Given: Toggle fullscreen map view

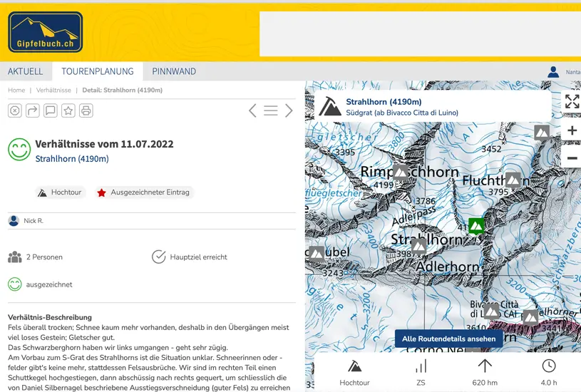Looking at the screenshot, I should [572, 101].
